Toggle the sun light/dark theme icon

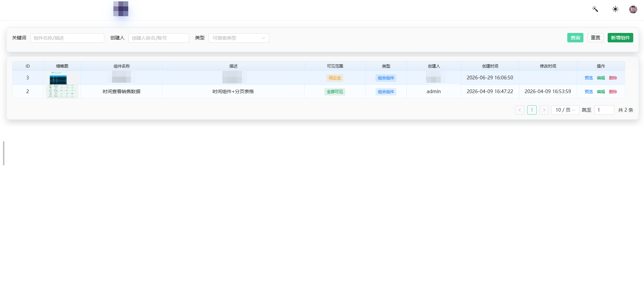pyautogui.click(x=615, y=9)
